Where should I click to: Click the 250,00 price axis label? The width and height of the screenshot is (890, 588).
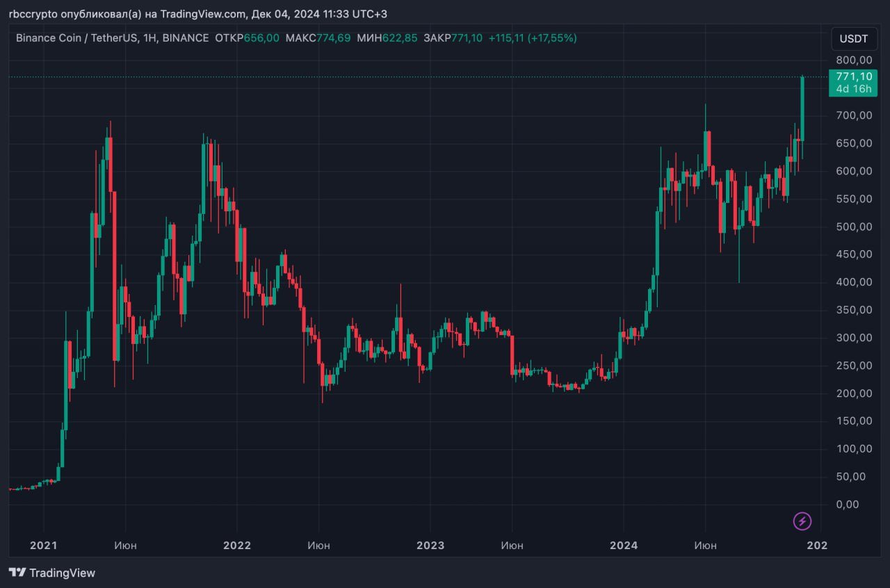[853, 366]
